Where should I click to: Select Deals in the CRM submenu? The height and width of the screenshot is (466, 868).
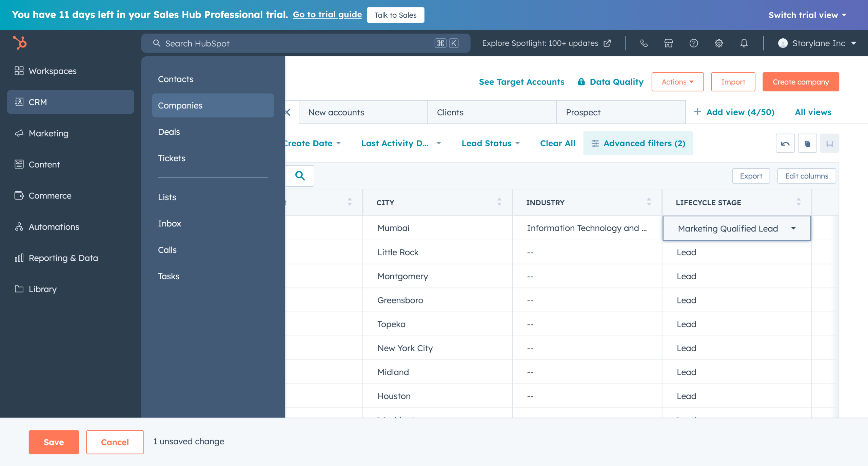(x=213, y=132)
